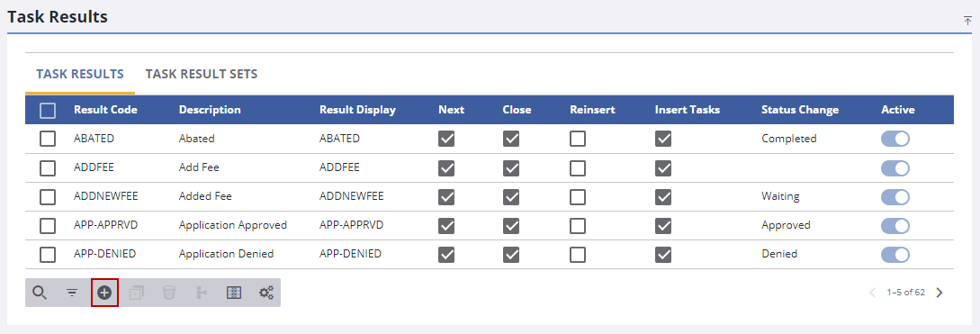Toggle off Active switch for APP-DENIED
The image size is (980, 334).
point(895,255)
